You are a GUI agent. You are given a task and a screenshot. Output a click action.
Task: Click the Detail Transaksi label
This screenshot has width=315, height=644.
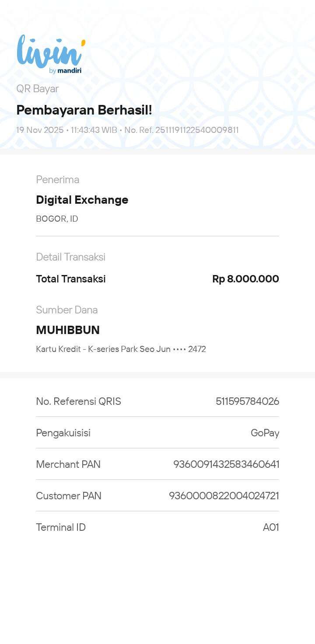click(70, 257)
